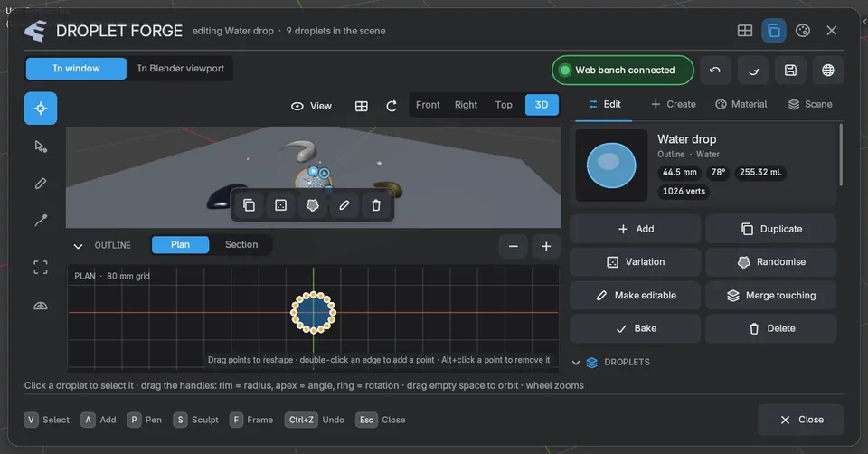The image size is (868, 454).
Task: Redo with the forward arrow button
Action: 753,71
